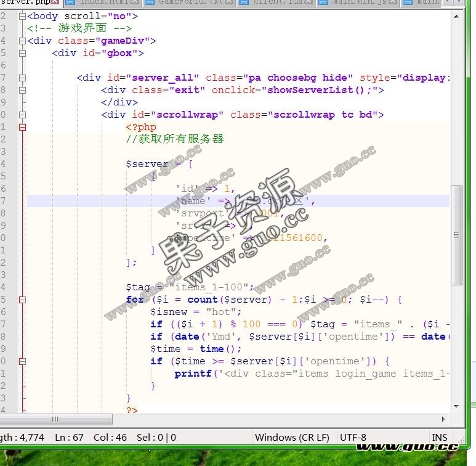Screen dimensions: 476x466
Task: Collapse the gameDiv div fold marker
Action: pyautogui.click(x=23, y=41)
